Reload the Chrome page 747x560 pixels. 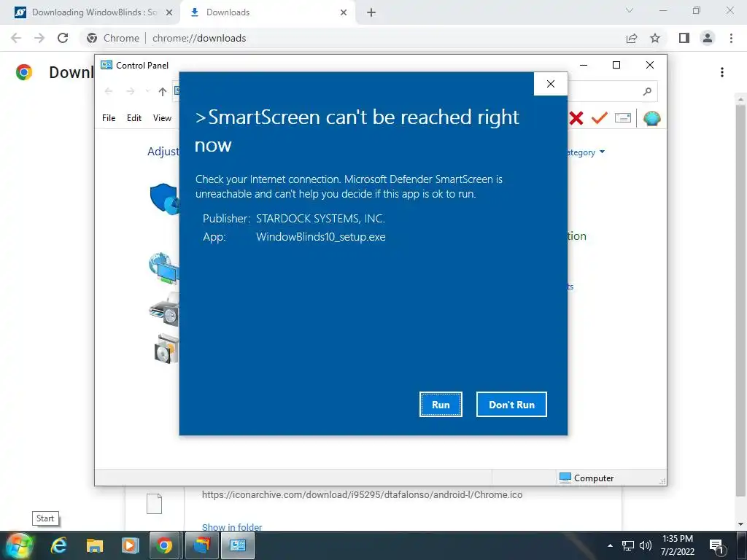pyautogui.click(x=63, y=38)
